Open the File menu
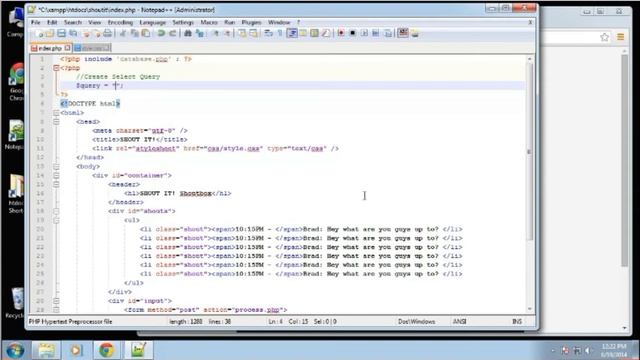 36,22
